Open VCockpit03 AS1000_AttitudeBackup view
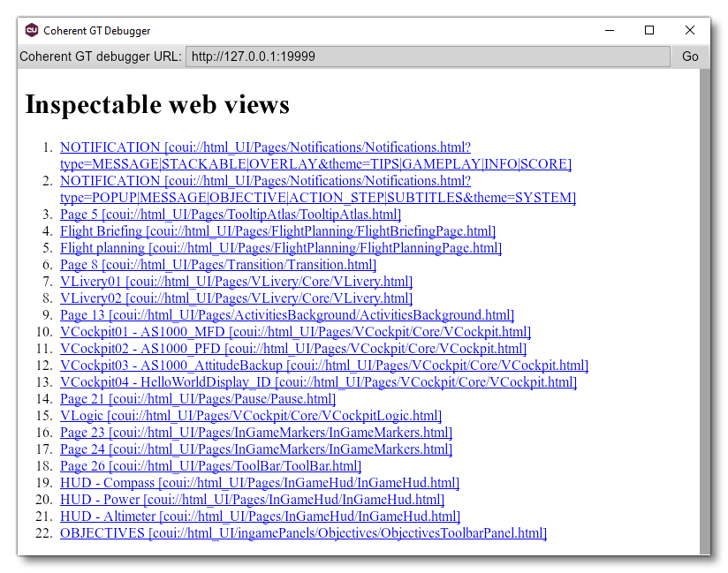 [x=322, y=365]
